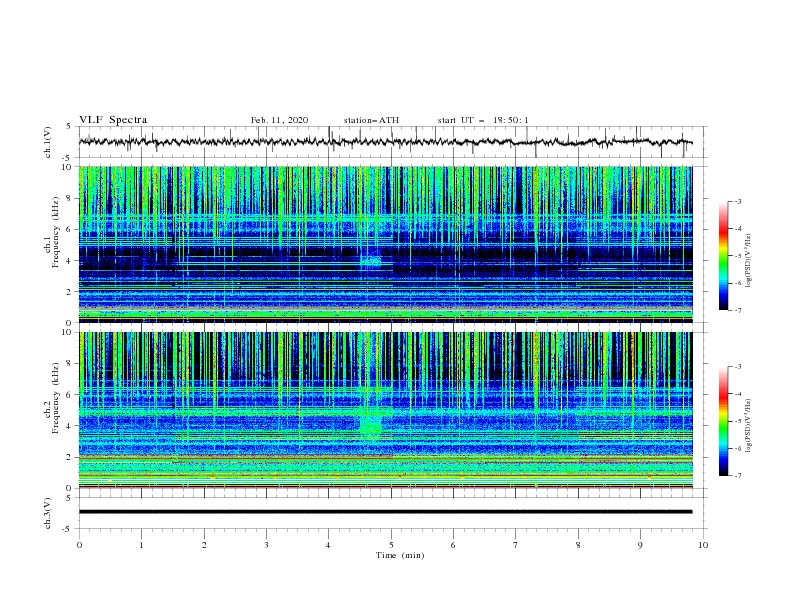
Task: Click the time axis tick label '0'
Action: click(79, 545)
